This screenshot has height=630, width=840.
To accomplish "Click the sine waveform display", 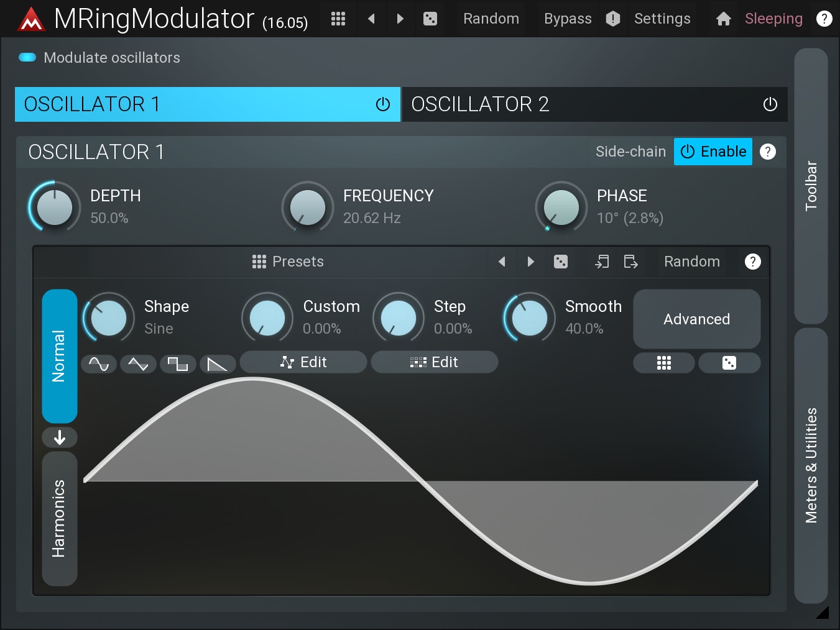I will point(421,482).
